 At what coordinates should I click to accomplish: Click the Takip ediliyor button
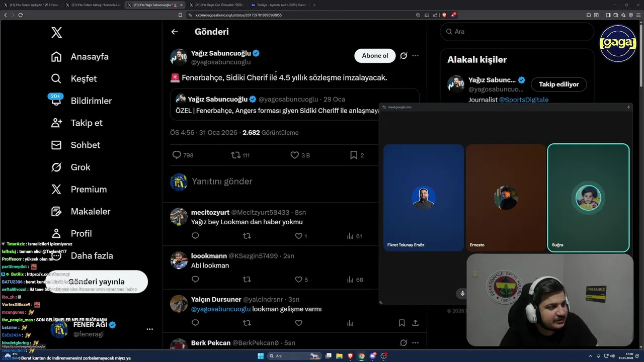[x=558, y=84]
